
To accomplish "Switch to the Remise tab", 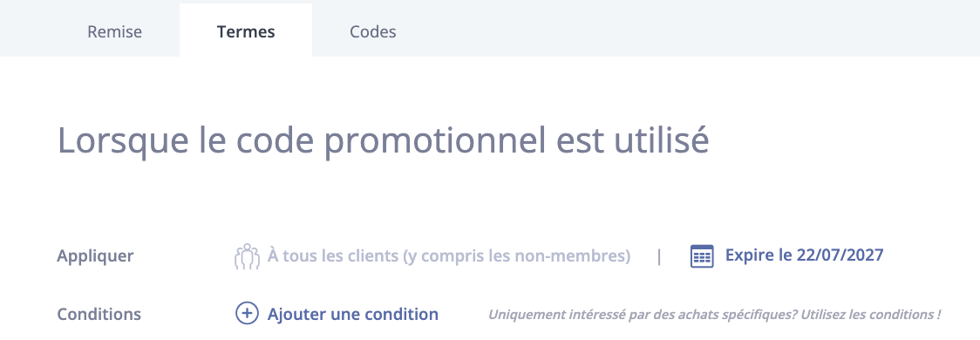I will (x=114, y=31).
